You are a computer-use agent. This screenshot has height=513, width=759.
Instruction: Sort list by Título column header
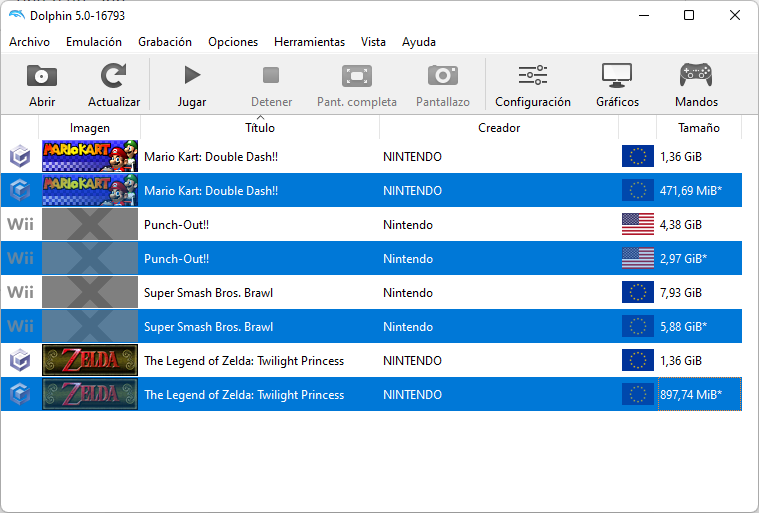click(x=260, y=128)
